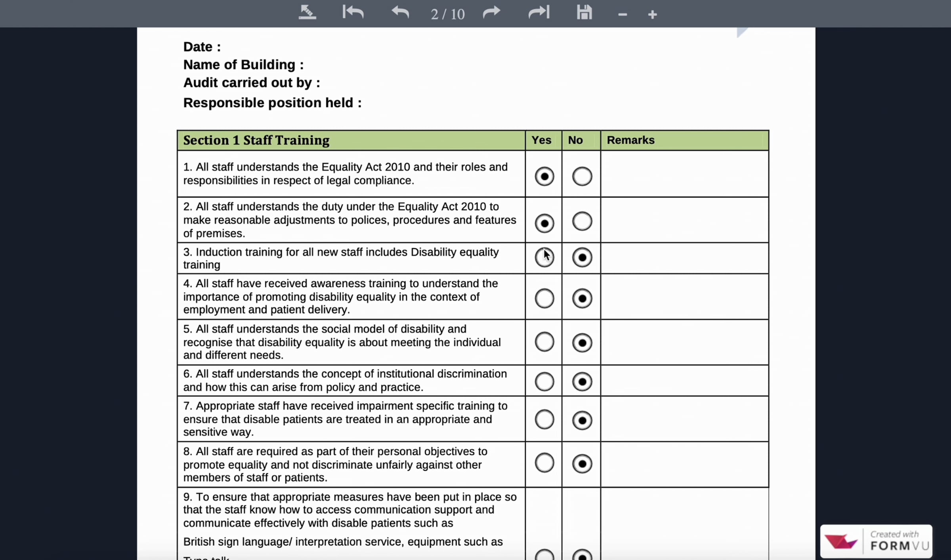Select No for question 2 reasonable adjustments
Image resolution: width=951 pixels, height=560 pixels.
pyautogui.click(x=582, y=221)
